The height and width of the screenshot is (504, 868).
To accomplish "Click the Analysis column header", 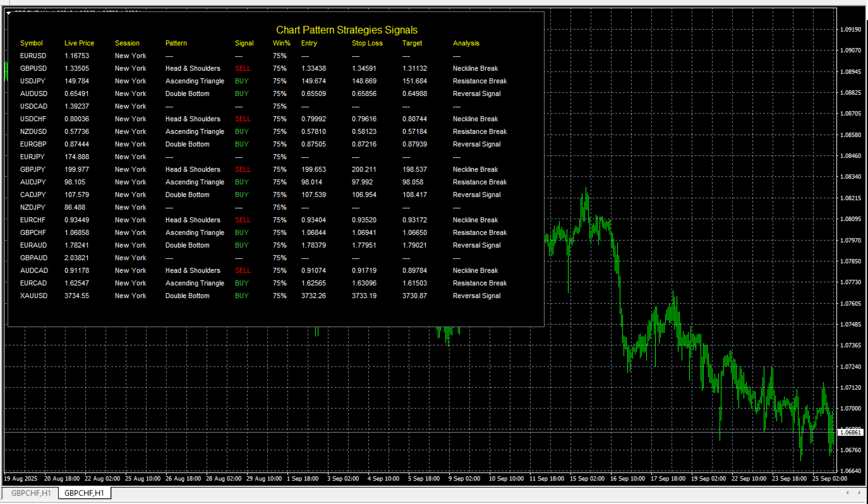I will pos(466,43).
